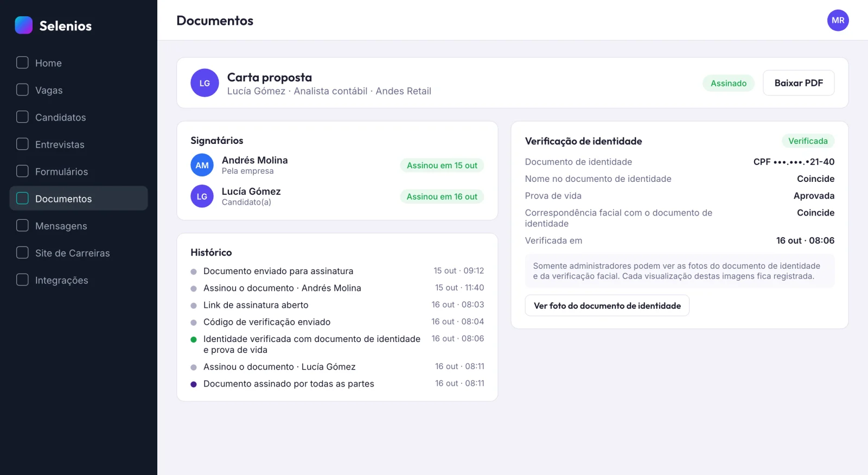Screen dimensions: 868x475
Task: Navigate to Candidatos
Action: pyautogui.click(x=79, y=117)
